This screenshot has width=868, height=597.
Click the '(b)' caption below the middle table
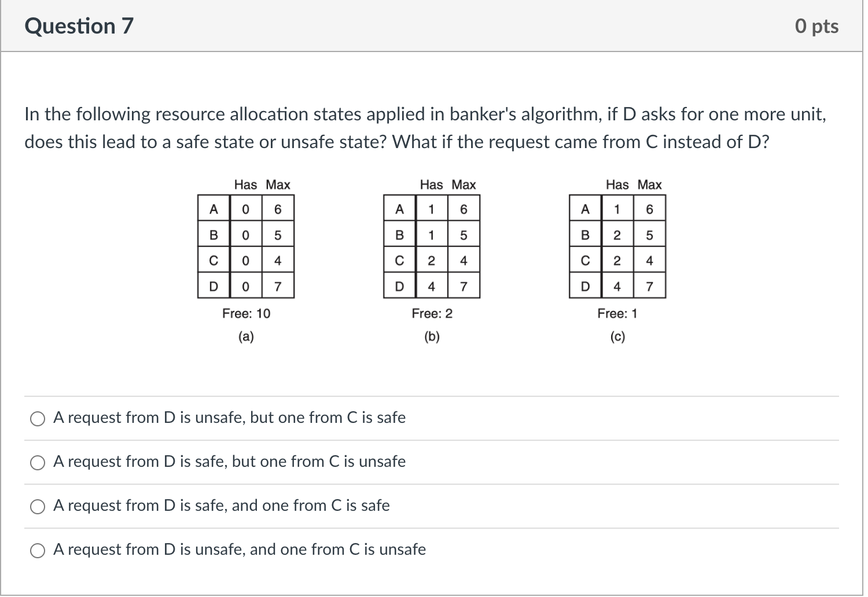432,337
